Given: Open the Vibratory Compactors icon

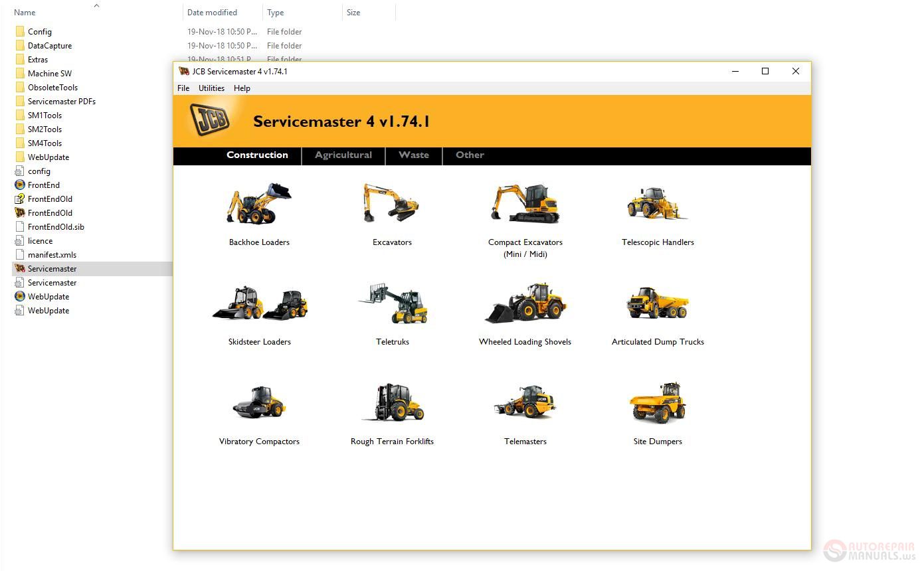Looking at the screenshot, I should (259, 402).
